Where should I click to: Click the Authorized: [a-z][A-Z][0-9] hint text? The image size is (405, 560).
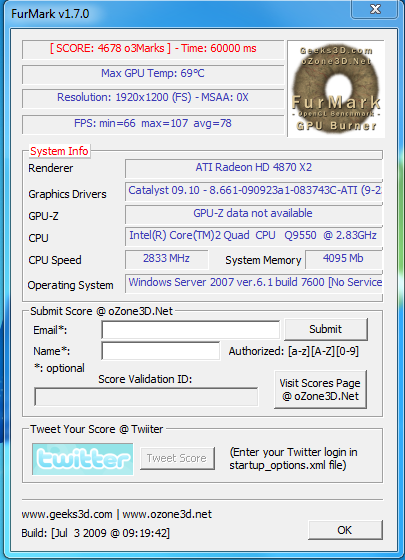(294, 351)
